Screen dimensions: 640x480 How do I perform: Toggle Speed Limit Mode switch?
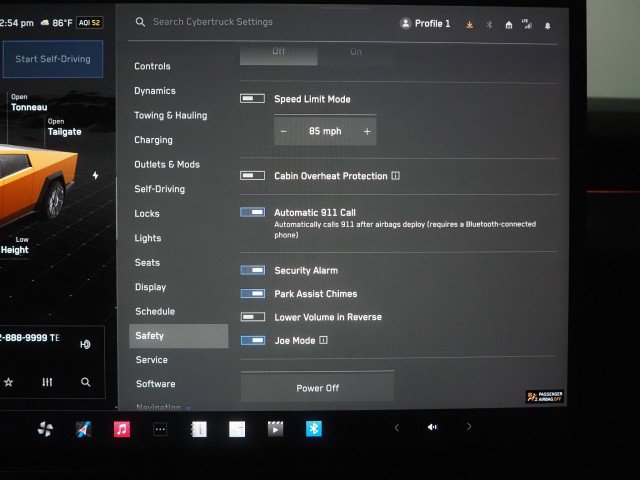(x=252, y=98)
